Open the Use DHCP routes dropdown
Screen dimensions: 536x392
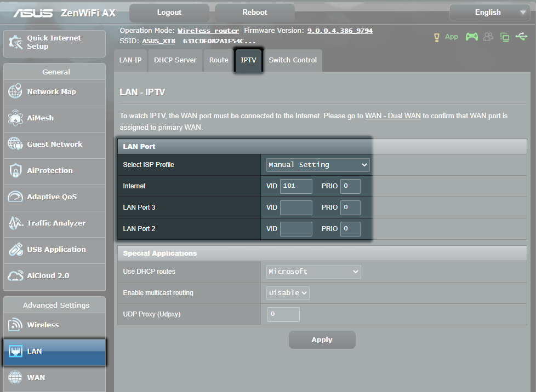[x=313, y=272]
